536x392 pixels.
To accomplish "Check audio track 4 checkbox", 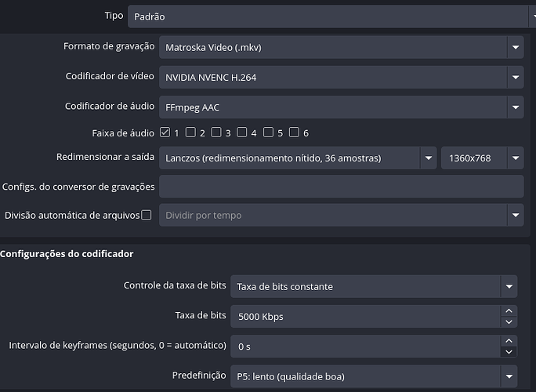I will [242, 132].
